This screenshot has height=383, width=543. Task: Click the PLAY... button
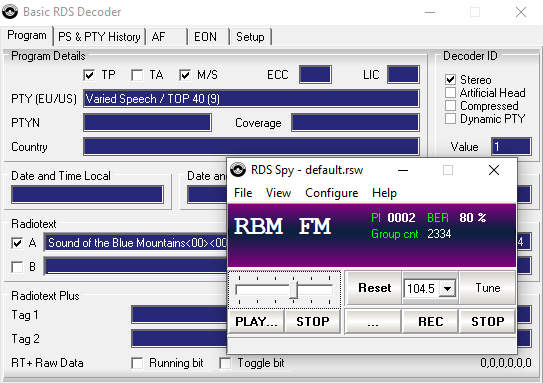256,321
